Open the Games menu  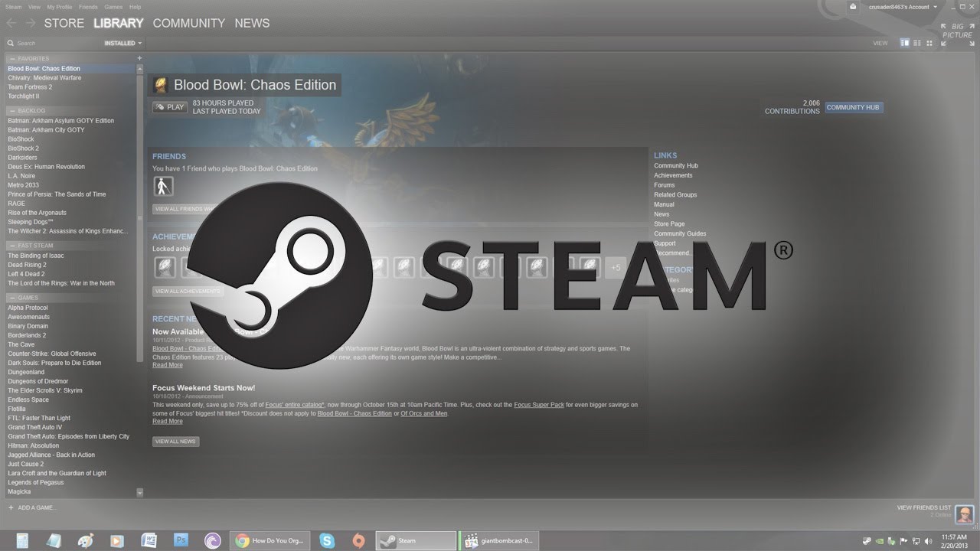[x=113, y=7]
